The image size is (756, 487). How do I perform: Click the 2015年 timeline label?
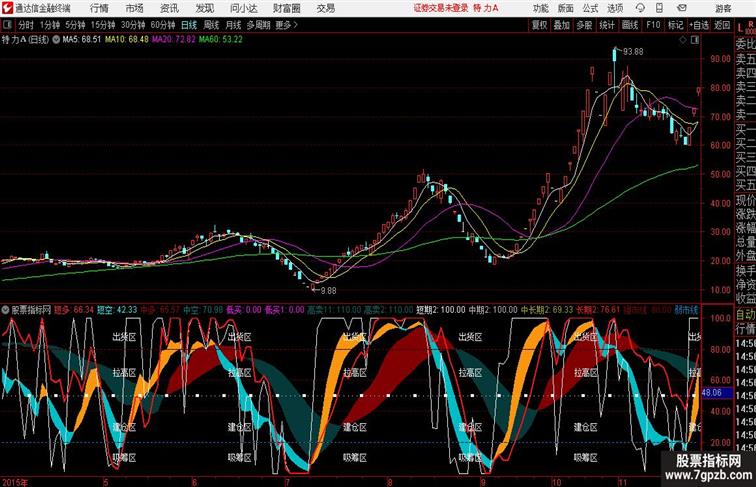point(15,482)
